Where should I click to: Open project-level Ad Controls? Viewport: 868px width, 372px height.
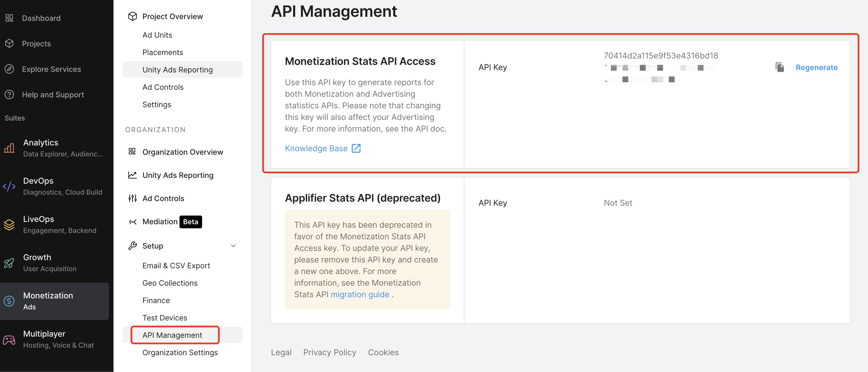(163, 87)
